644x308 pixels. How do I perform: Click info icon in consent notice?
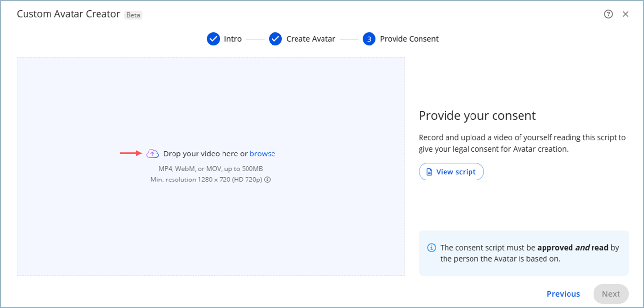[x=431, y=248]
